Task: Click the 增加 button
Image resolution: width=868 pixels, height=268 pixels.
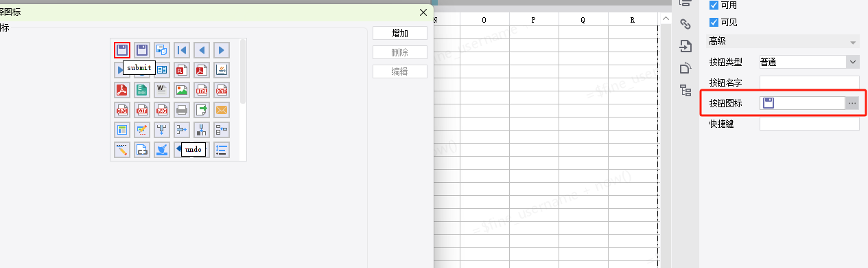Action: (x=400, y=33)
